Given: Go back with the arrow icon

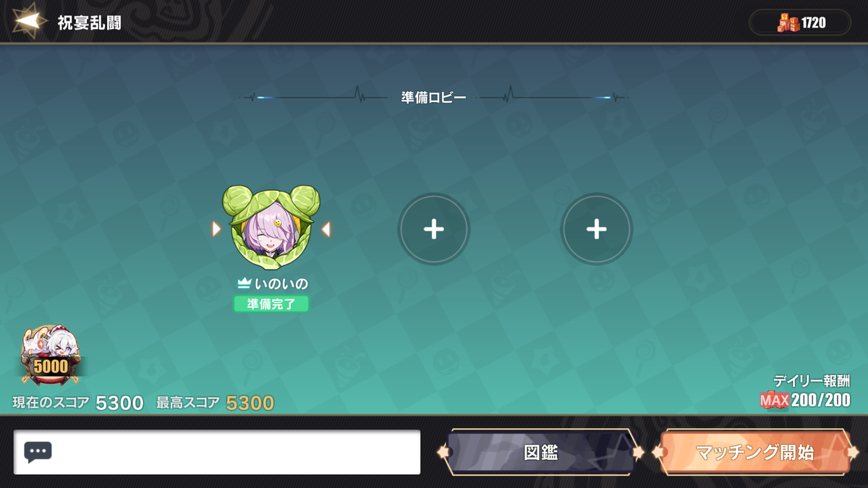Looking at the screenshot, I should [x=27, y=22].
